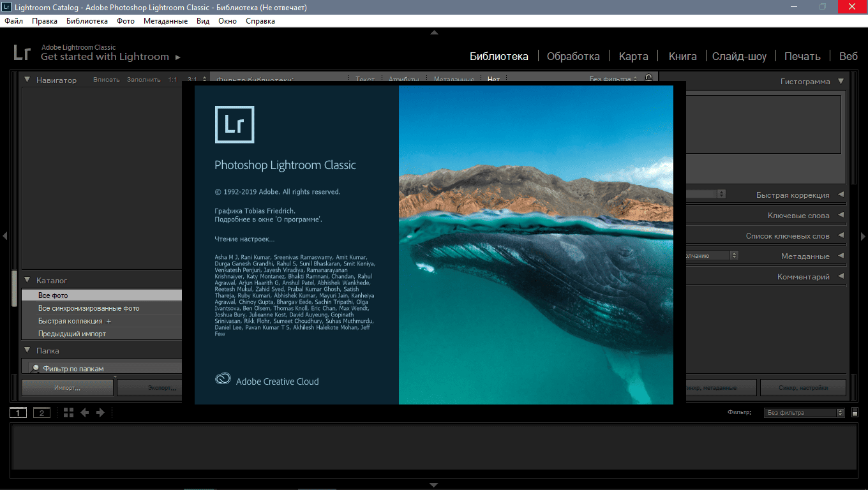Select Метаданные filter in library filter bar
Image resolution: width=868 pixels, height=490 pixels.
pos(454,80)
